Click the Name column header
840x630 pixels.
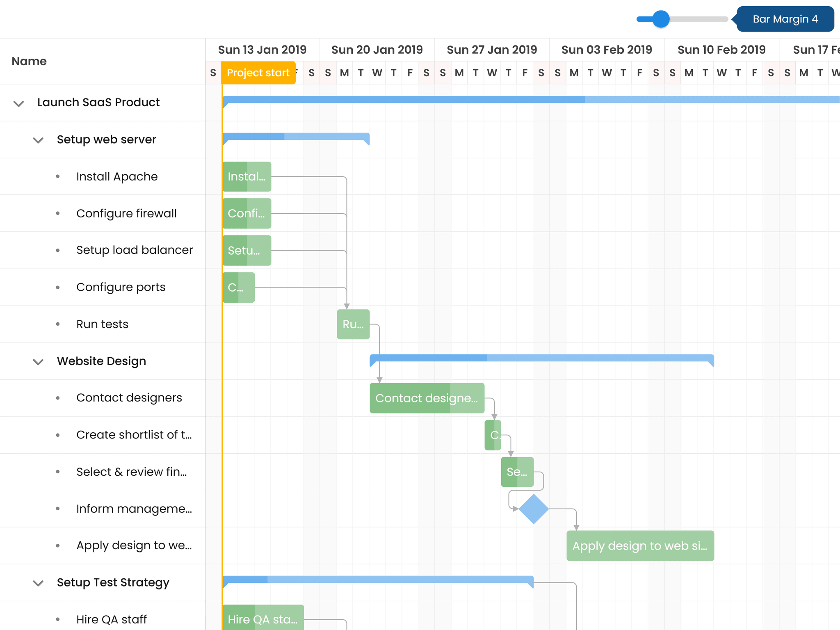coord(29,61)
